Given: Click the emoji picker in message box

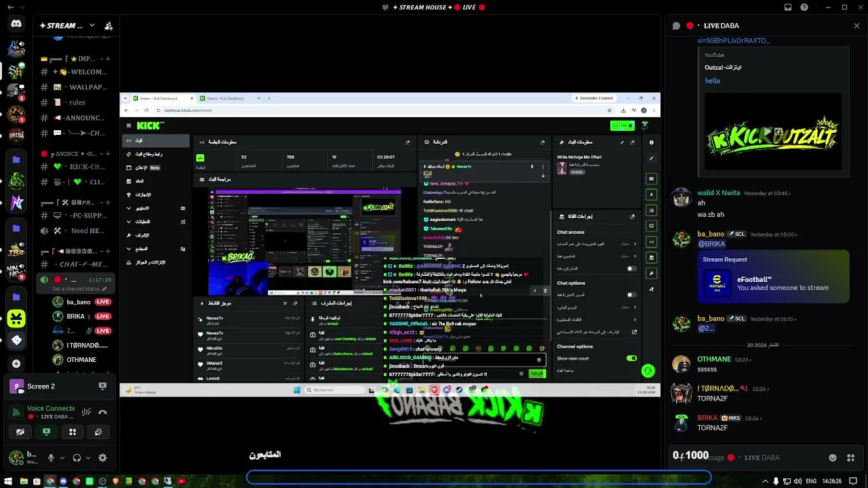Looking at the screenshot, I should 833,457.
